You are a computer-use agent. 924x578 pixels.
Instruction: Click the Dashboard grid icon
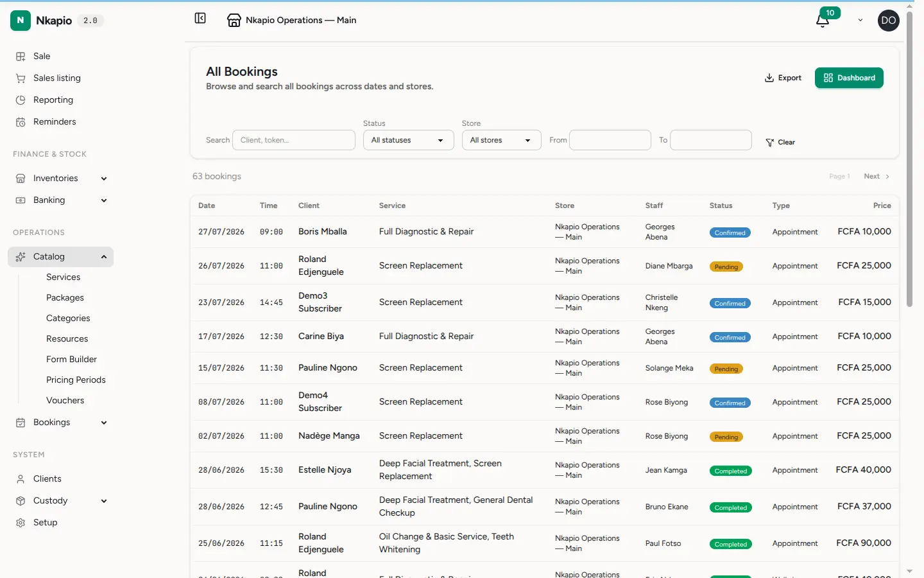coord(828,78)
